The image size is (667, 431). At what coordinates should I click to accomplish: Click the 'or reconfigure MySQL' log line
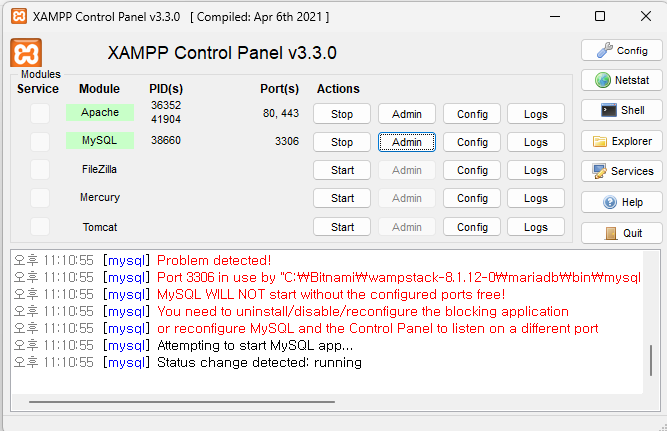(378, 328)
